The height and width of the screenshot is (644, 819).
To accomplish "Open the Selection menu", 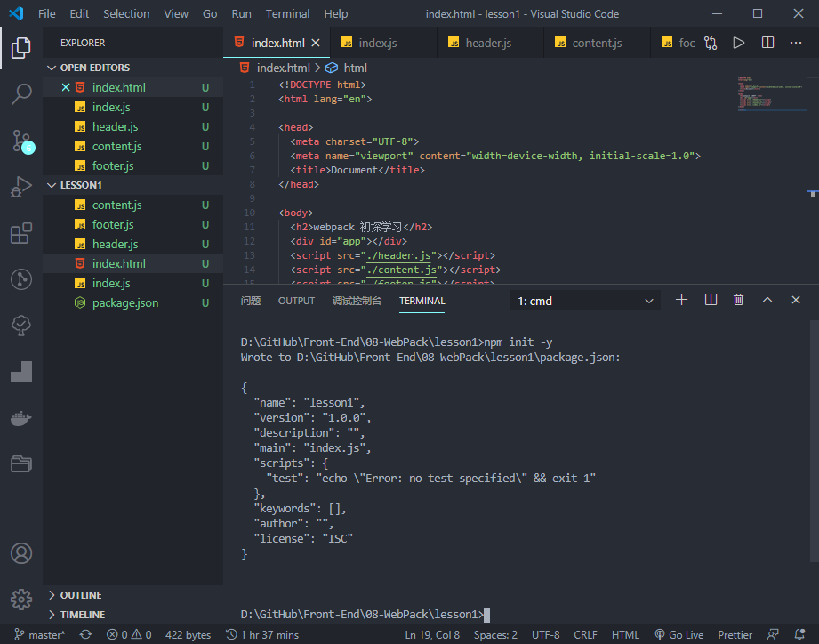I will coord(126,13).
